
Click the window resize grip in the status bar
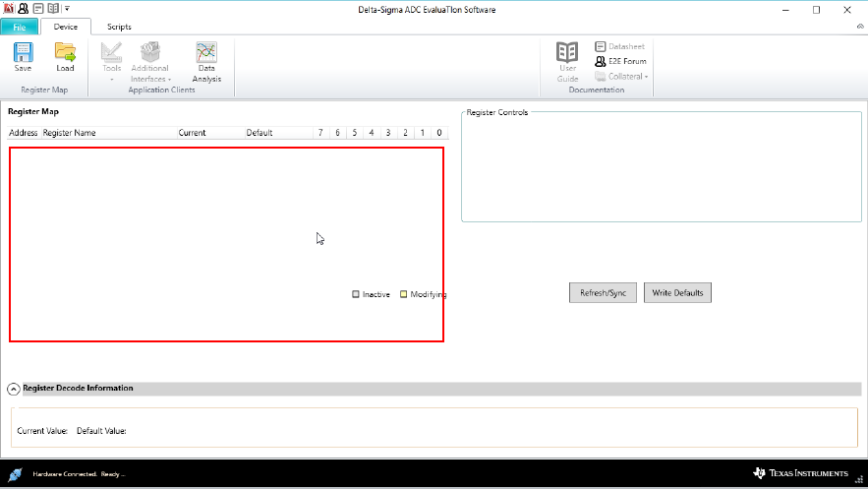[x=859, y=479]
